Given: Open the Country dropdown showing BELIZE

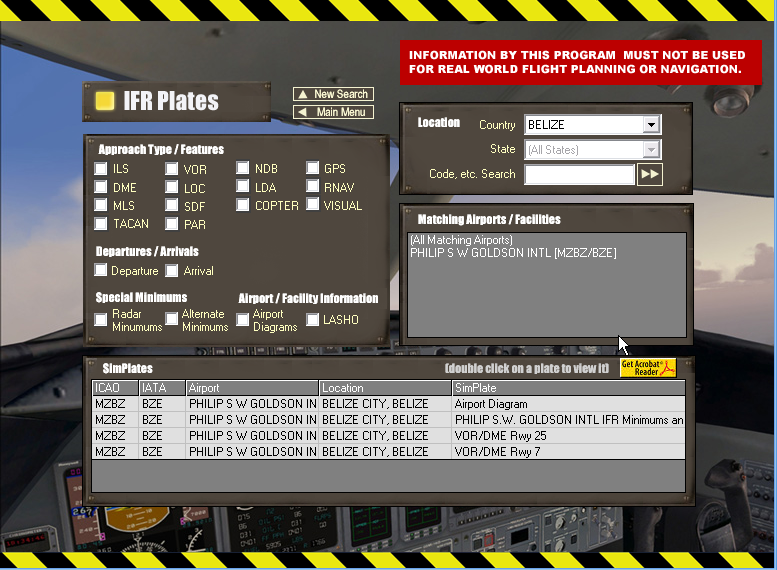Looking at the screenshot, I should (651, 125).
